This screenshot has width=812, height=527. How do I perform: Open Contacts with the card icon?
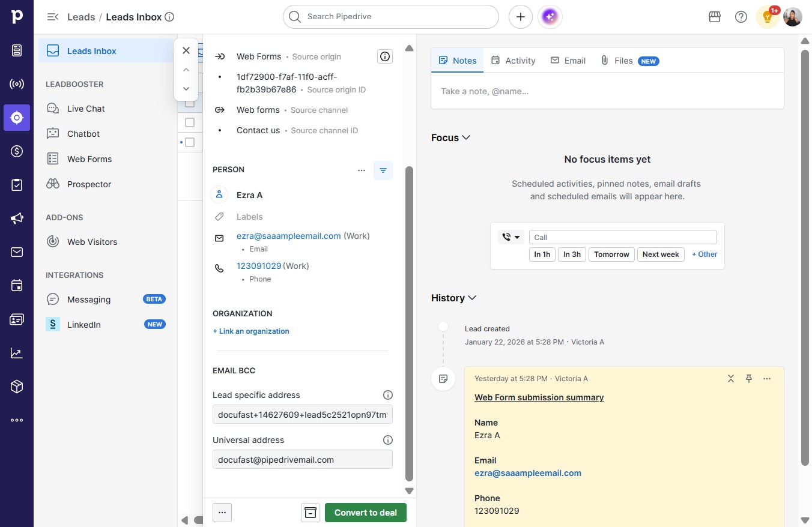tap(17, 319)
